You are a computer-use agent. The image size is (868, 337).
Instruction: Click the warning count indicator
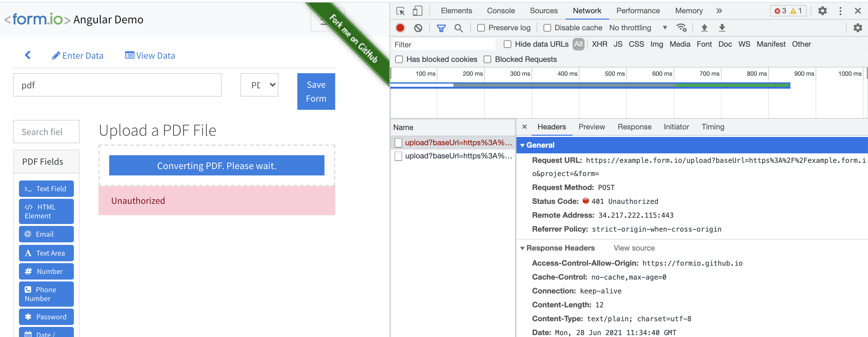(x=796, y=11)
